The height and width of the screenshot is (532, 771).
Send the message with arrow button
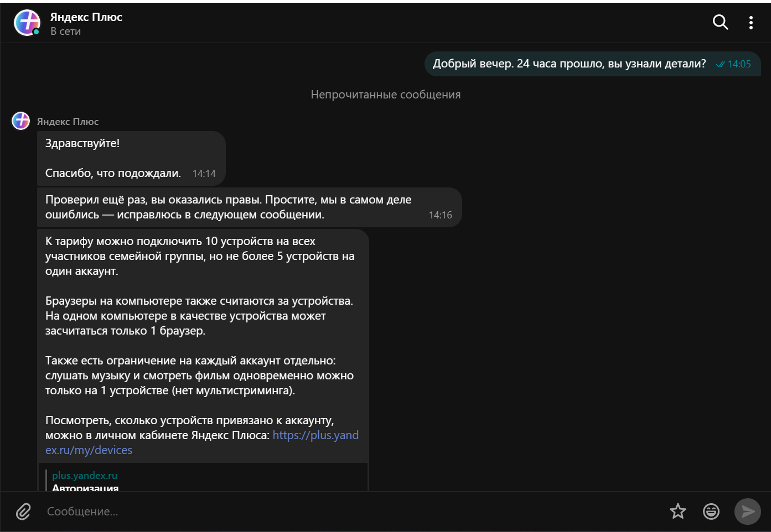pyautogui.click(x=748, y=512)
